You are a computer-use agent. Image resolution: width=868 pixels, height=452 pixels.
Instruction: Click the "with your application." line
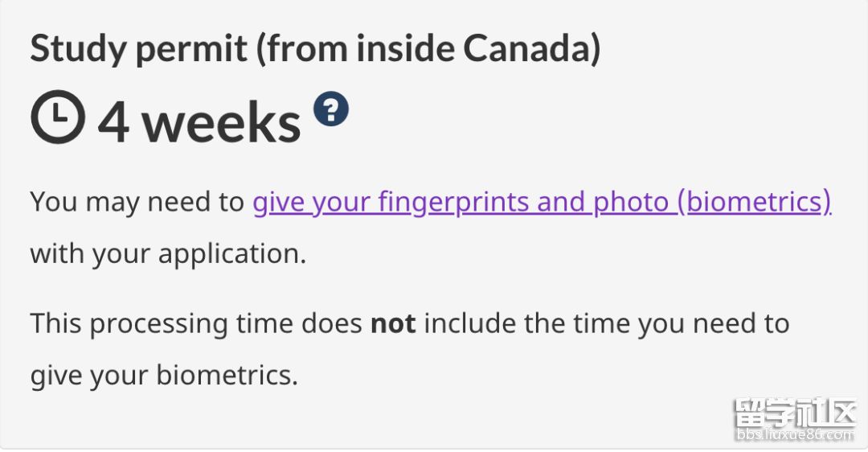[x=168, y=253]
